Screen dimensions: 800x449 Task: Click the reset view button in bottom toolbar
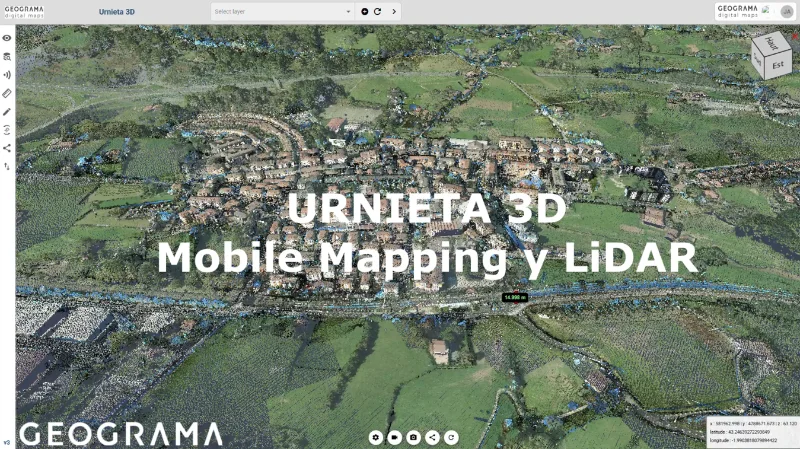click(451, 437)
